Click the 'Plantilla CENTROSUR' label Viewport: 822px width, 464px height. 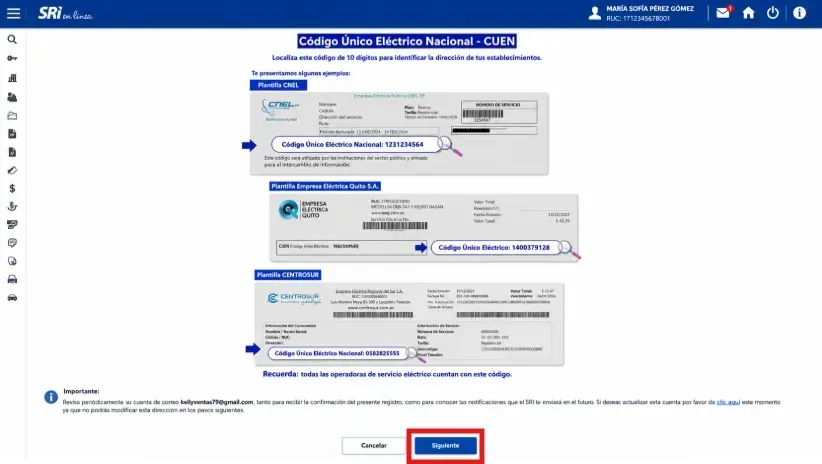click(288, 275)
